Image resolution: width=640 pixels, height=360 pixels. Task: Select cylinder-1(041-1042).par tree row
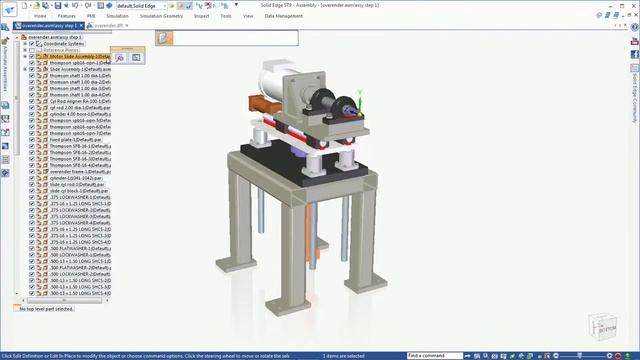pos(76,178)
